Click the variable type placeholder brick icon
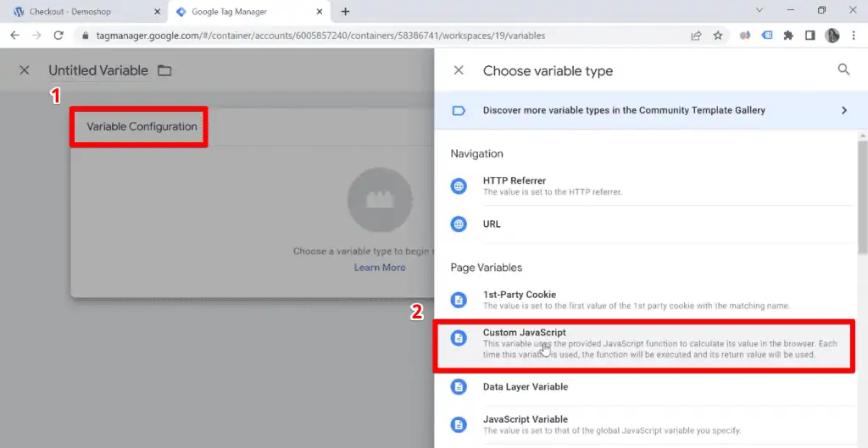Image resolution: width=868 pixels, height=448 pixels. click(x=380, y=200)
